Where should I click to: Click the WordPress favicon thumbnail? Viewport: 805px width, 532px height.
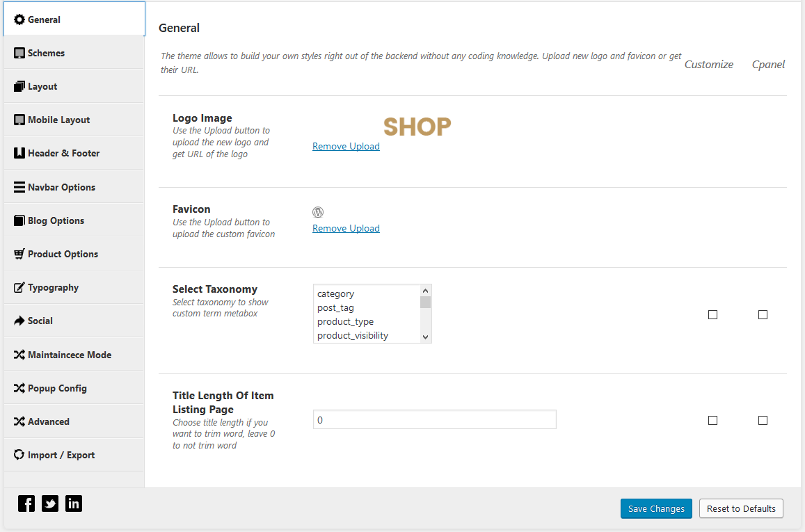click(x=318, y=212)
